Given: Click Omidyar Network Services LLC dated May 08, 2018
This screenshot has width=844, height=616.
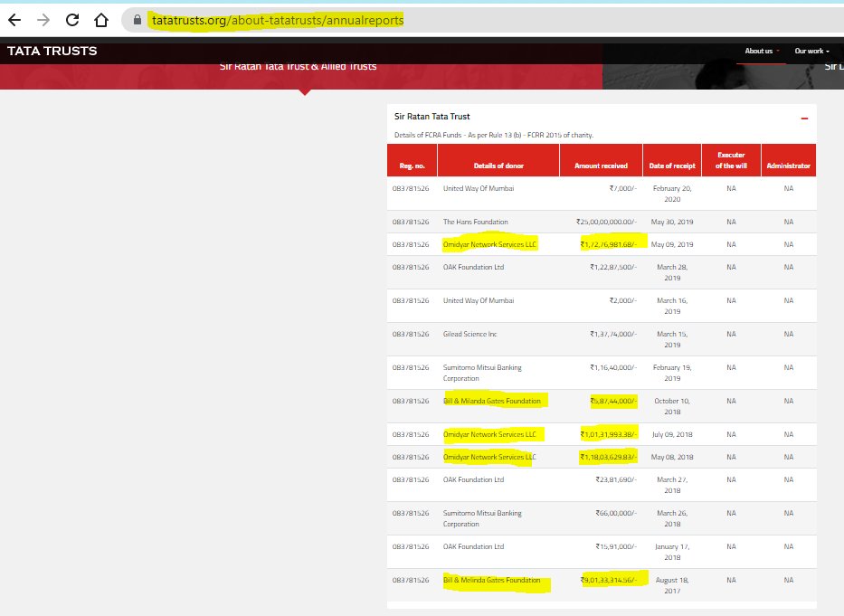Looking at the screenshot, I should 489,457.
